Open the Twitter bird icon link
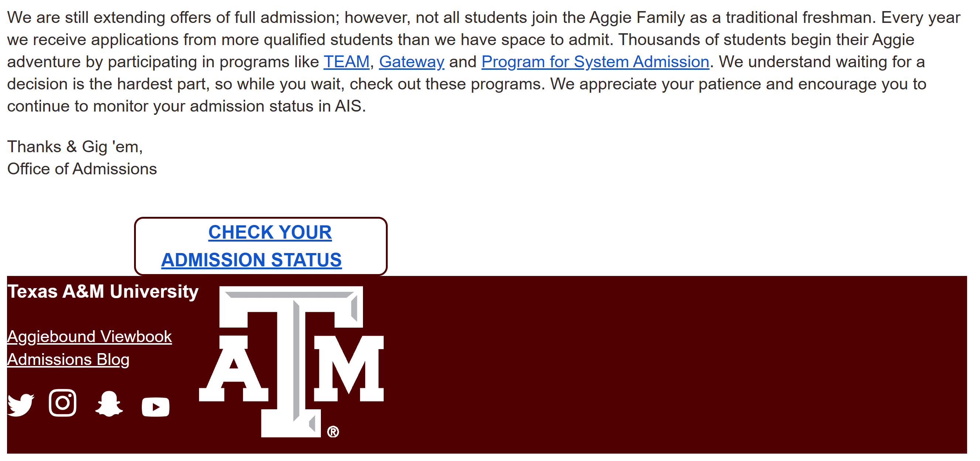This screenshot has height=461, width=980. point(21,404)
